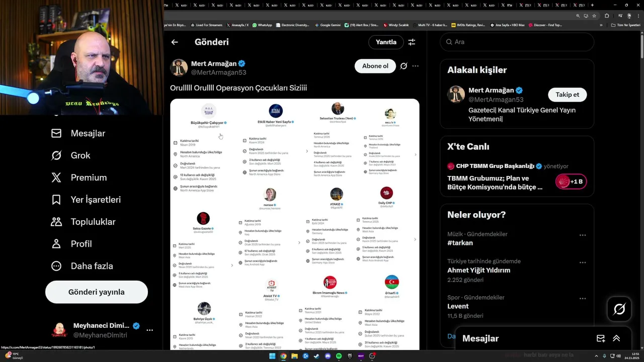Open the Premium X icon in sidebar

[x=56, y=177]
